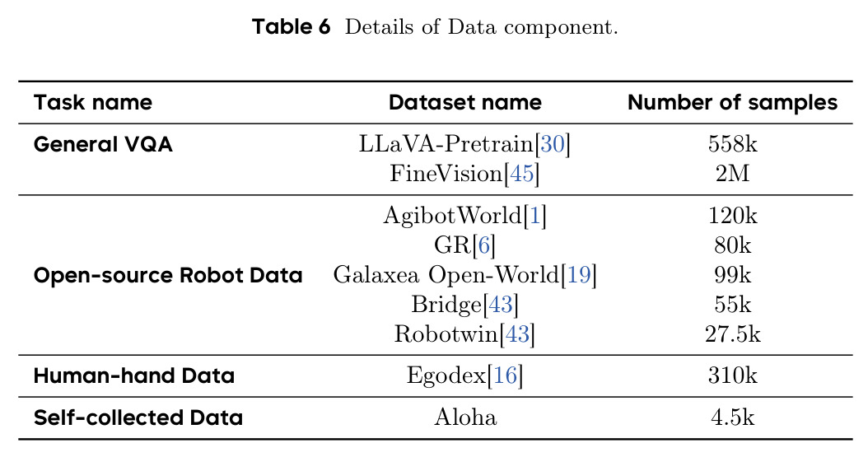This screenshot has width=868, height=457.
Task: Select the General VQA row label
Action: [103, 144]
